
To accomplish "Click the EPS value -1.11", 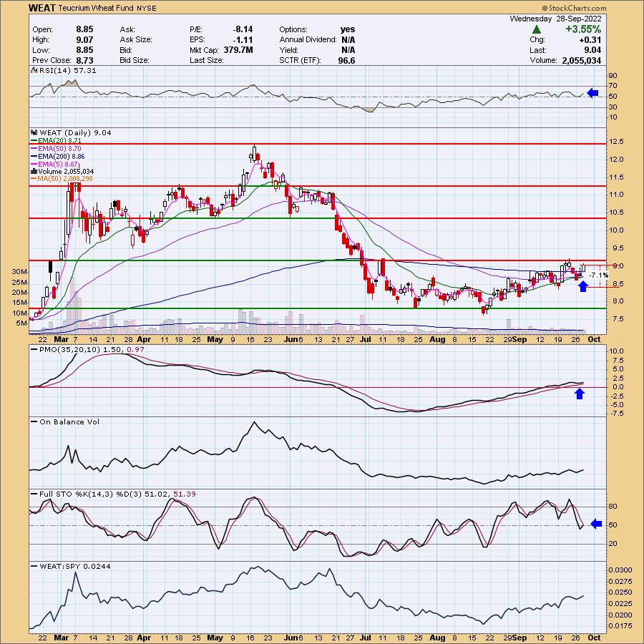I will click(x=243, y=40).
